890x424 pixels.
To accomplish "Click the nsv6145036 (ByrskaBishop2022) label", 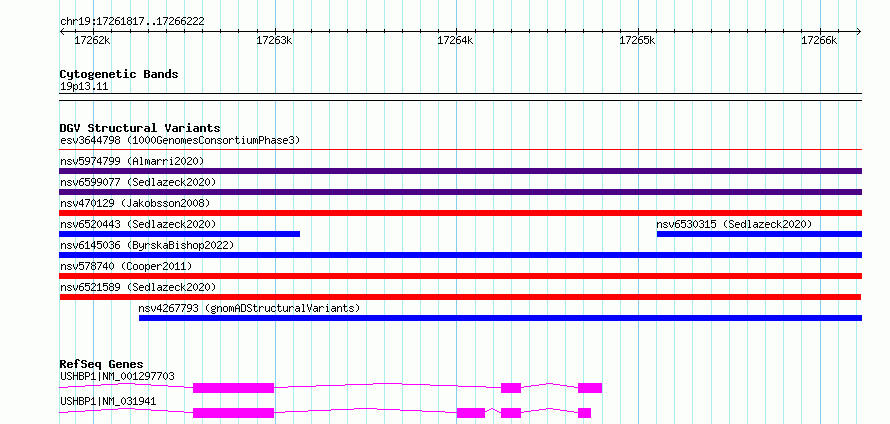I will pyautogui.click(x=147, y=245).
